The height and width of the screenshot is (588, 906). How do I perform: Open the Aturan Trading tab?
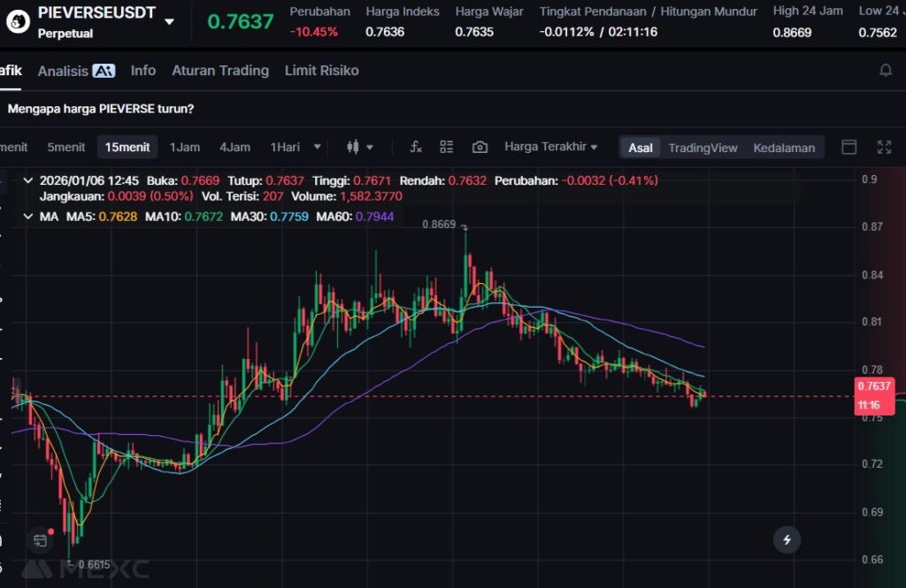pos(220,71)
